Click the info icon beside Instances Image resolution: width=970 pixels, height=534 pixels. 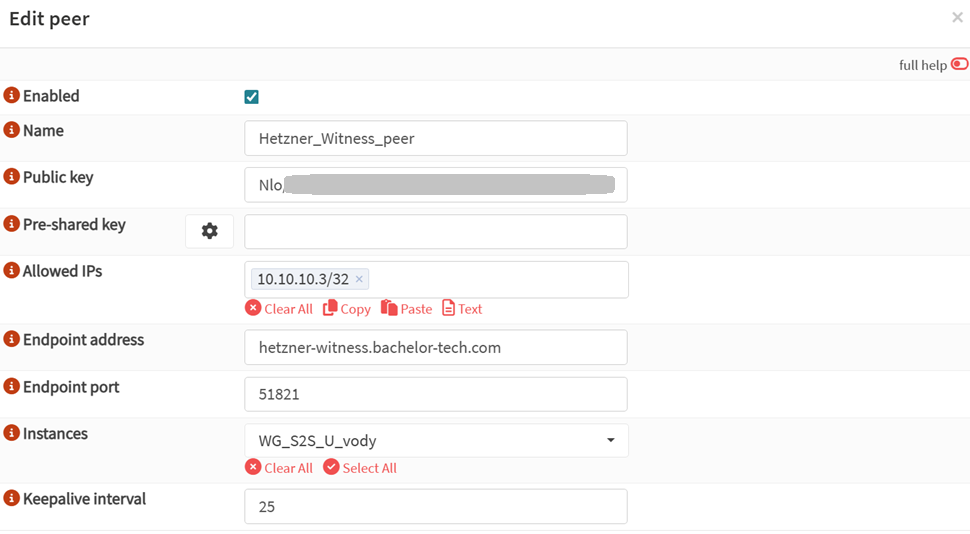12,434
